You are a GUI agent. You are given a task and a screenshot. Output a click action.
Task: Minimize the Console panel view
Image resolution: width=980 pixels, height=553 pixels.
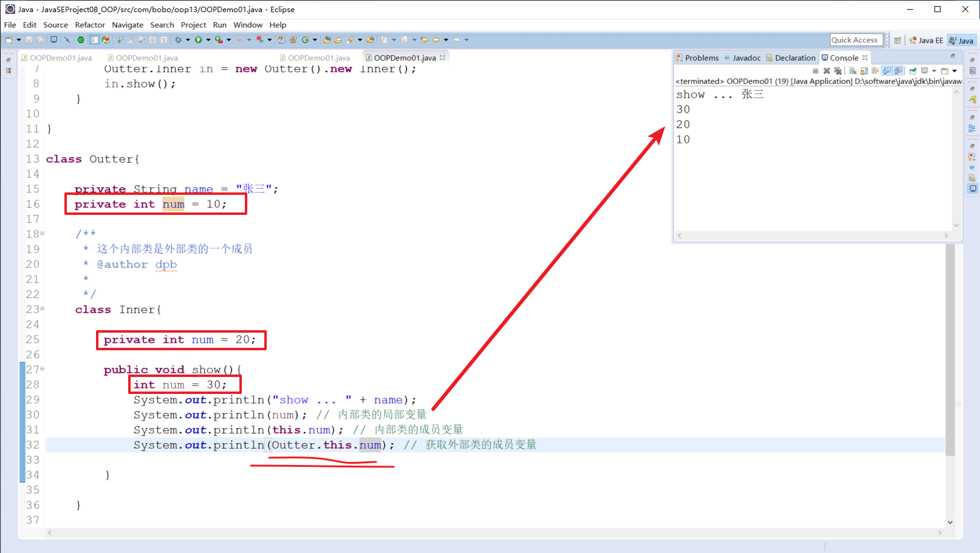tap(953, 56)
